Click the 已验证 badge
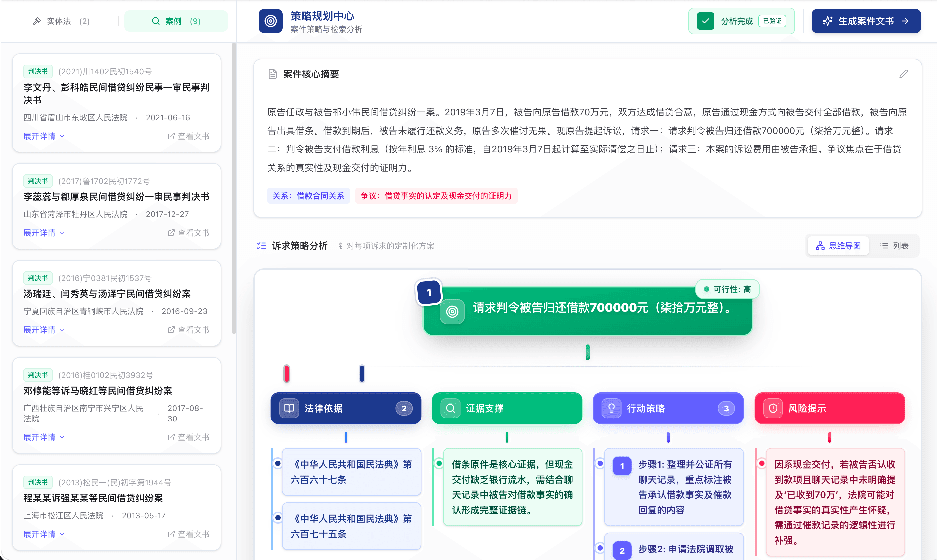Image resolution: width=937 pixels, height=560 pixels. (x=772, y=21)
